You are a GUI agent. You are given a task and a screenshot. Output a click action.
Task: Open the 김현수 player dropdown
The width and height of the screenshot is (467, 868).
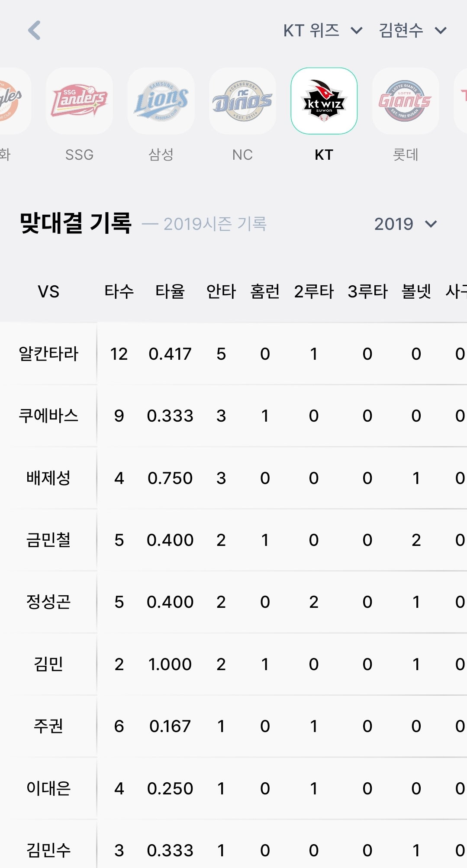(412, 31)
